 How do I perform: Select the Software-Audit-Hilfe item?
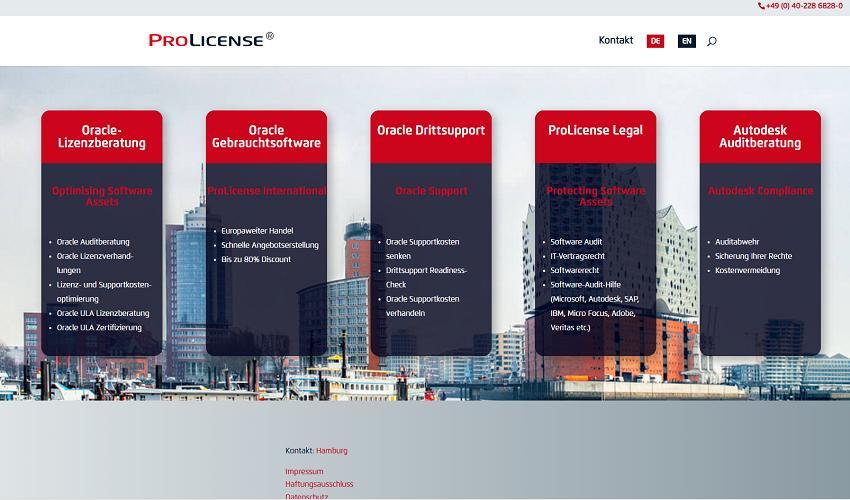595,306
